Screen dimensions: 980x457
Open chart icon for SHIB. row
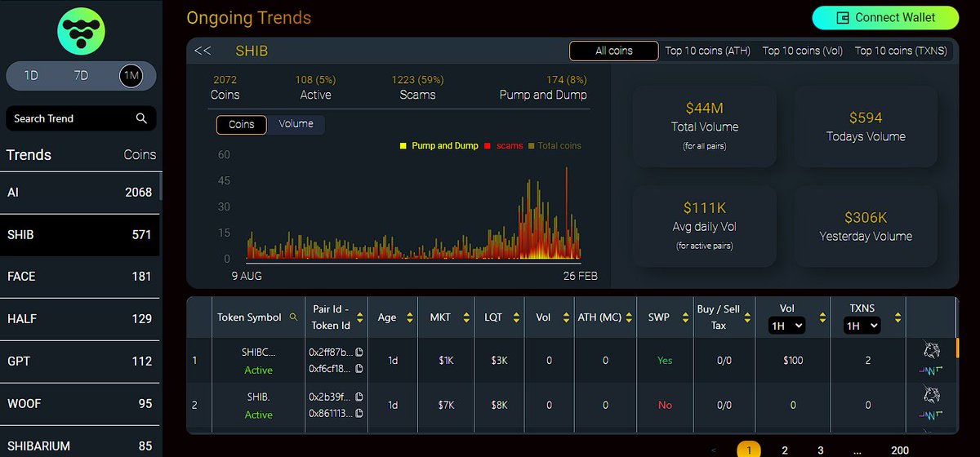click(x=931, y=415)
